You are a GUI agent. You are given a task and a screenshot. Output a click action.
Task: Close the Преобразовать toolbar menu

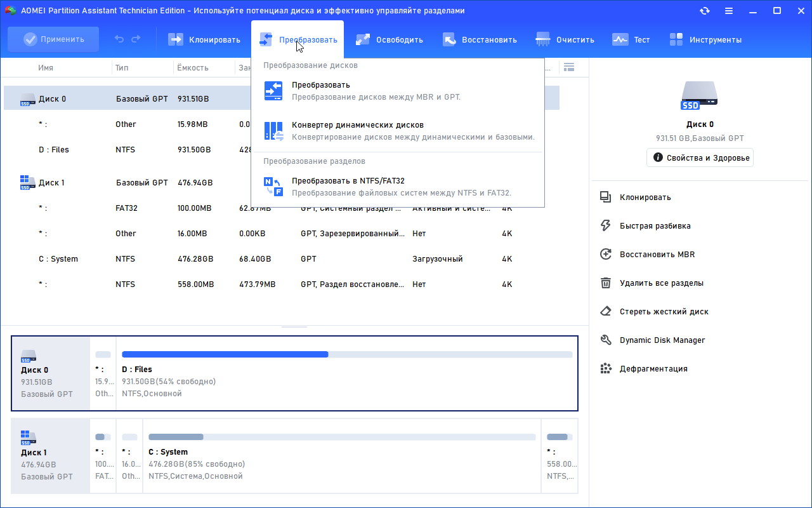click(298, 39)
